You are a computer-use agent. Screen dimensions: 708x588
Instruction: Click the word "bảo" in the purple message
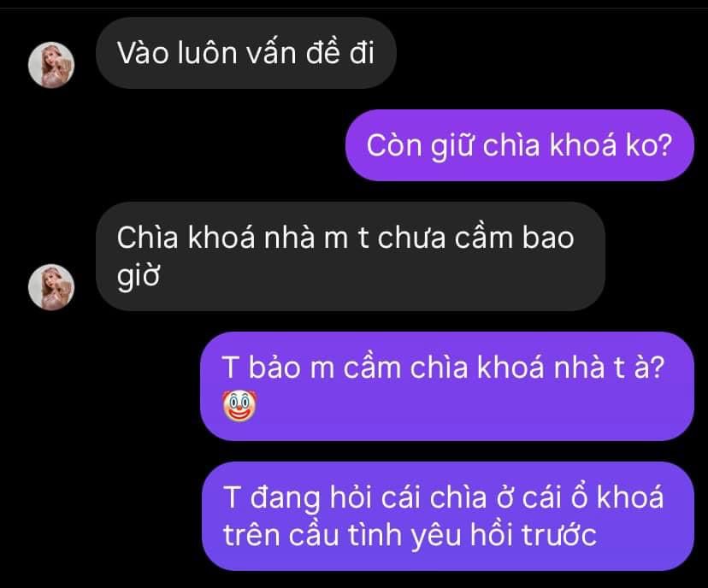tap(274, 367)
